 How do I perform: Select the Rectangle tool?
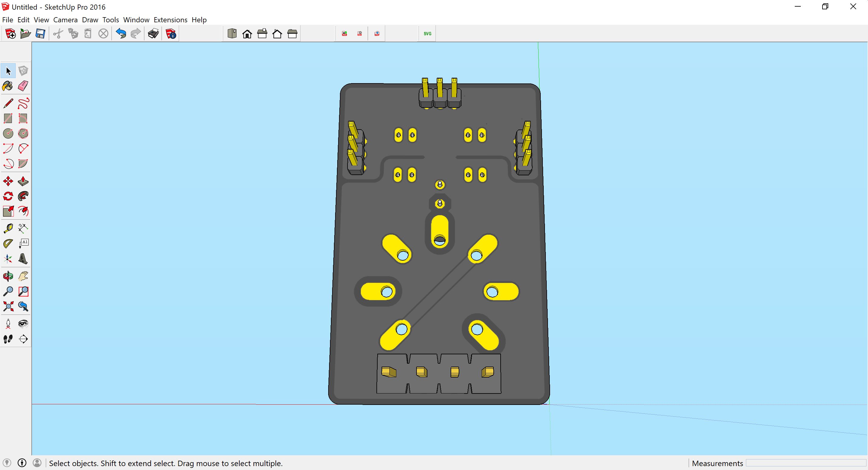(x=8, y=118)
